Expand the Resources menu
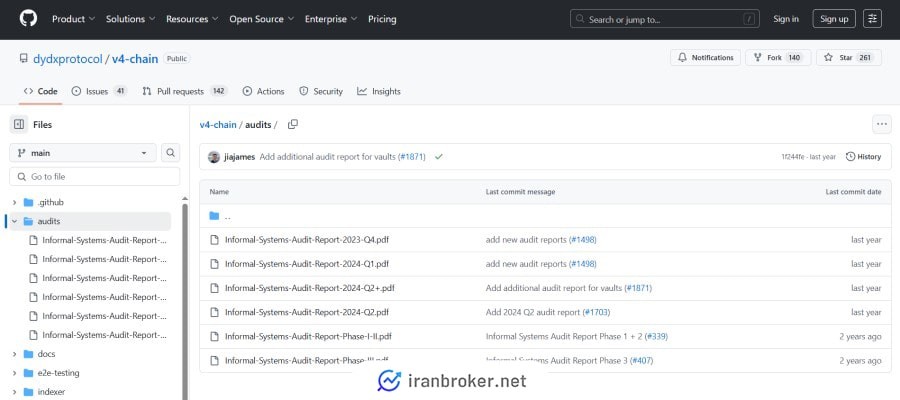Image resolution: width=900 pixels, height=400 pixels. click(192, 19)
